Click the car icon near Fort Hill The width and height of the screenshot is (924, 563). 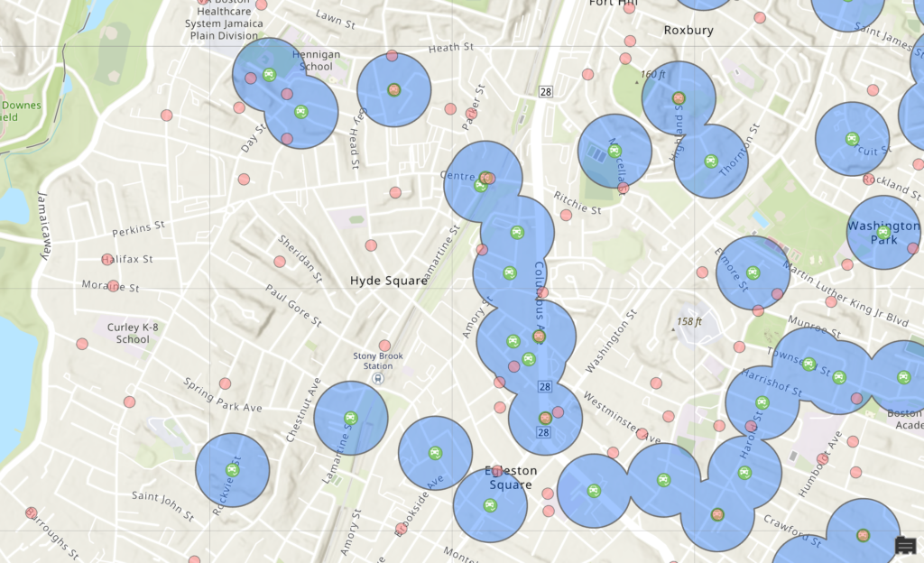679,97
